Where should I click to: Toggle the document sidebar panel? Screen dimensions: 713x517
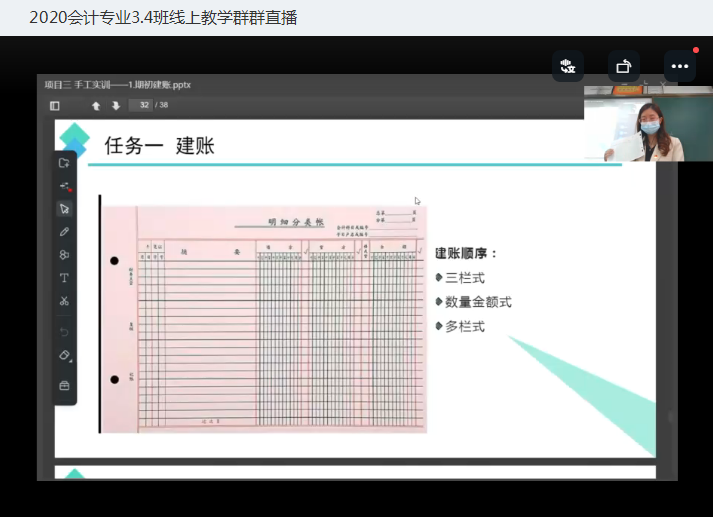click(55, 105)
